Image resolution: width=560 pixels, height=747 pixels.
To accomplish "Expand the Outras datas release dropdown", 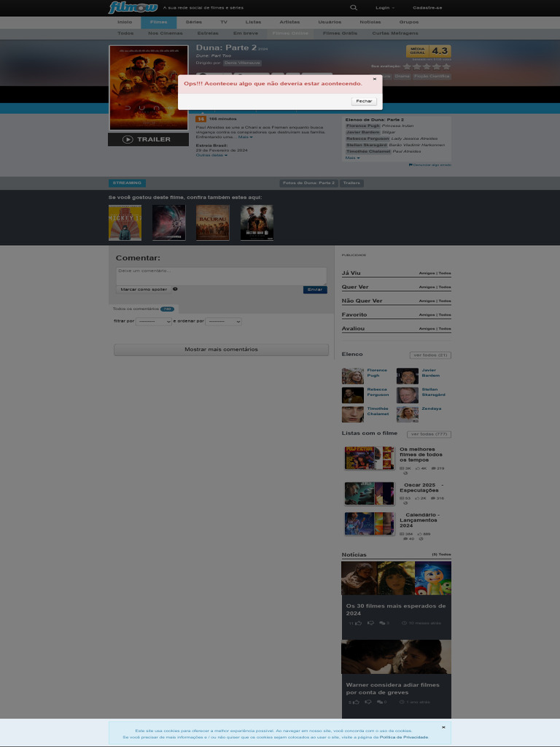I will click(x=211, y=155).
